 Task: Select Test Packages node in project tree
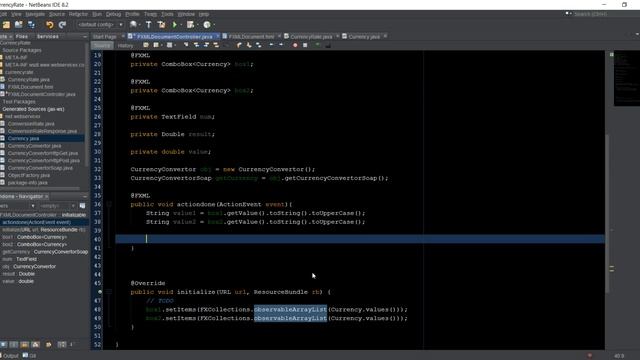point(19,102)
